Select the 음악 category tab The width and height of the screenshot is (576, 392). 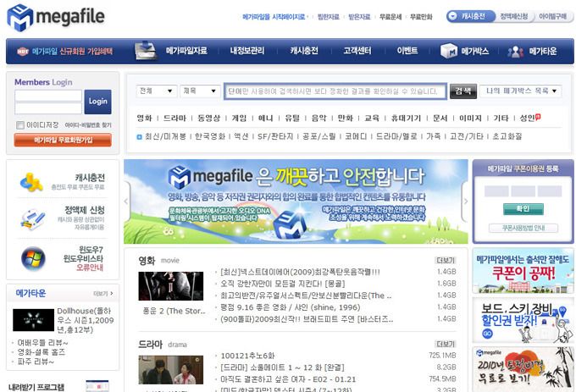[x=318, y=119]
